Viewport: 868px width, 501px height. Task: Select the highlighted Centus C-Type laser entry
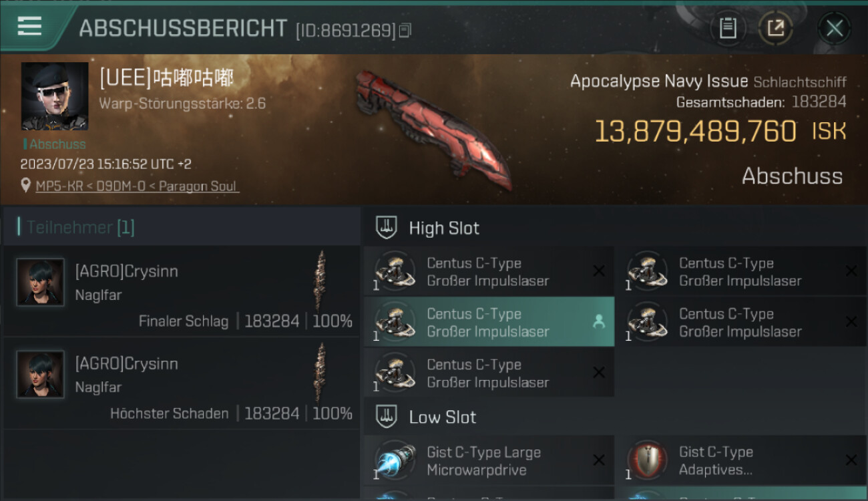489,323
